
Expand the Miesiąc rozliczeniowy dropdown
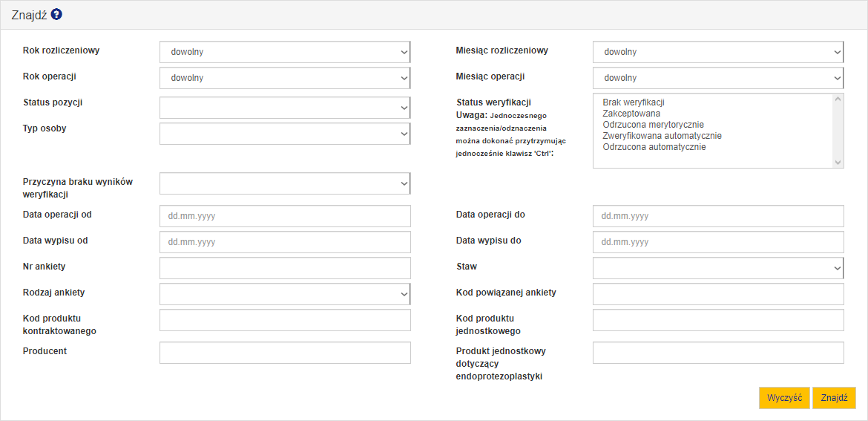point(717,52)
